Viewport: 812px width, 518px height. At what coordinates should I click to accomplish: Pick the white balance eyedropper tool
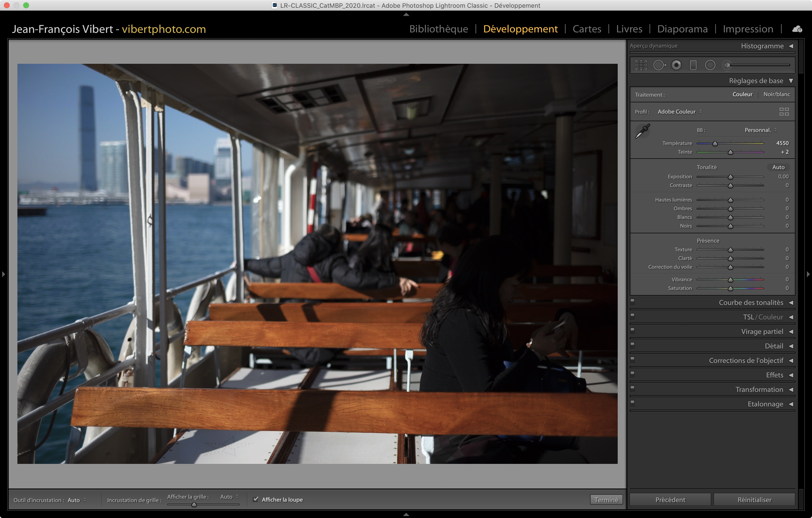point(642,131)
